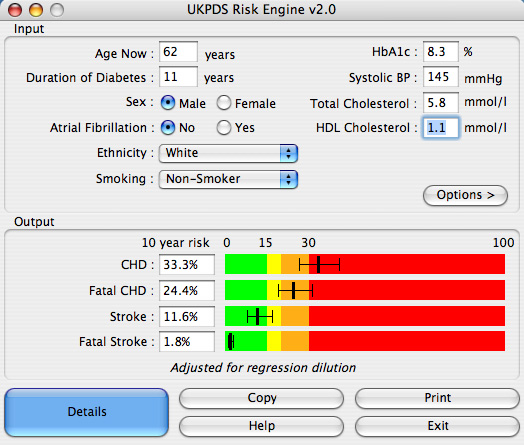
Task: Click the Fatal Stroke risk bar marker
Action: (231, 341)
